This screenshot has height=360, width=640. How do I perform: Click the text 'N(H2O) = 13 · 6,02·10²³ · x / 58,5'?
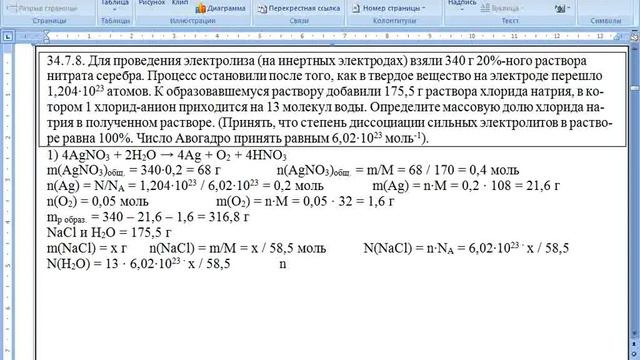tap(138, 264)
